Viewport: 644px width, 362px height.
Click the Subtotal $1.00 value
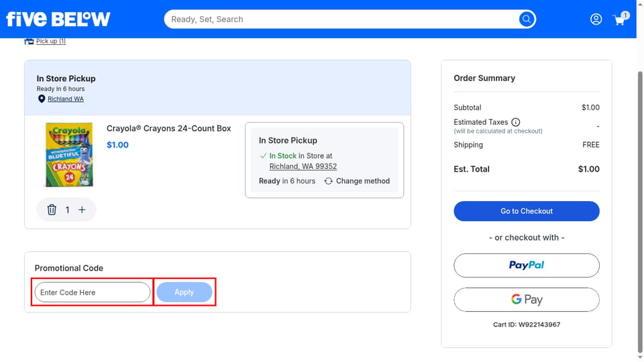(590, 107)
